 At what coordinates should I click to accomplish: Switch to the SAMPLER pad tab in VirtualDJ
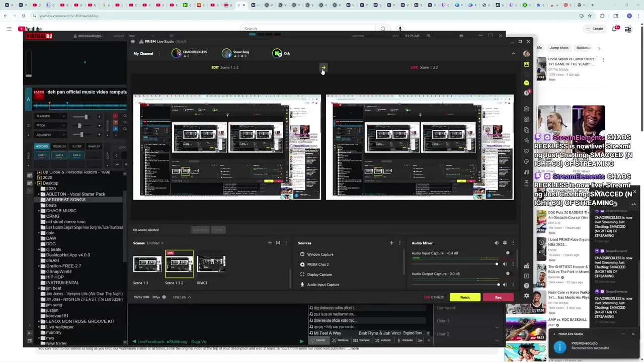click(94, 146)
